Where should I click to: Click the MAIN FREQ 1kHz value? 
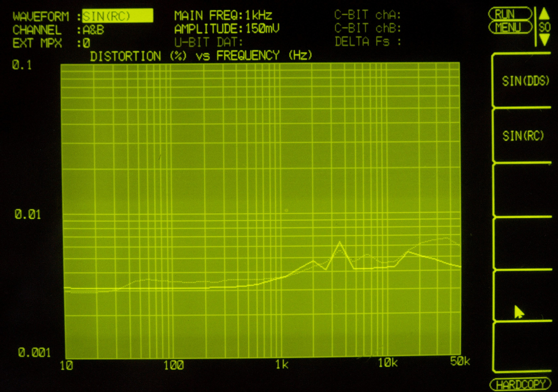pos(259,15)
